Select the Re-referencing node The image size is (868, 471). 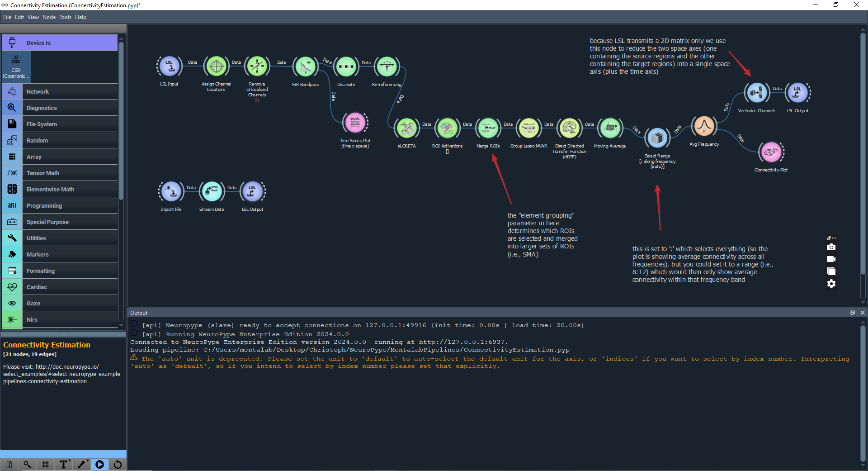(x=387, y=67)
